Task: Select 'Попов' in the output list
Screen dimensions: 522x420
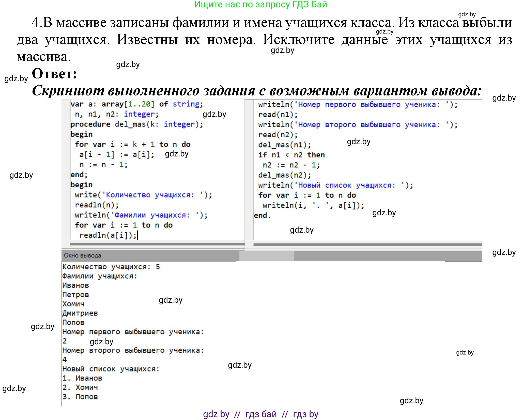Action: click(74, 322)
